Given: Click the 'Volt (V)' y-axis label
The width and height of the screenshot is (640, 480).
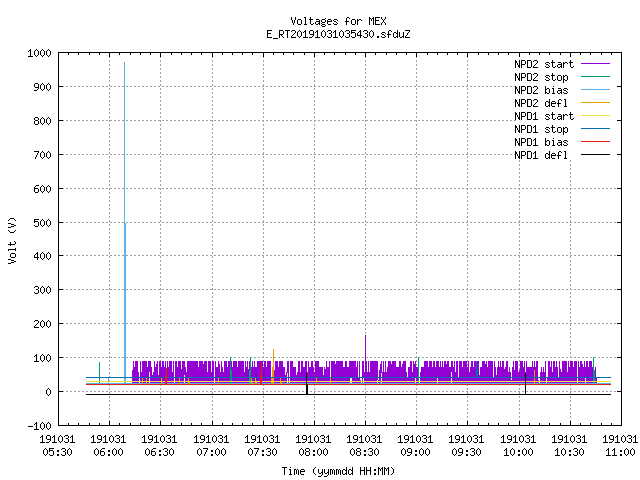Looking at the screenshot, I should click(x=12, y=241).
